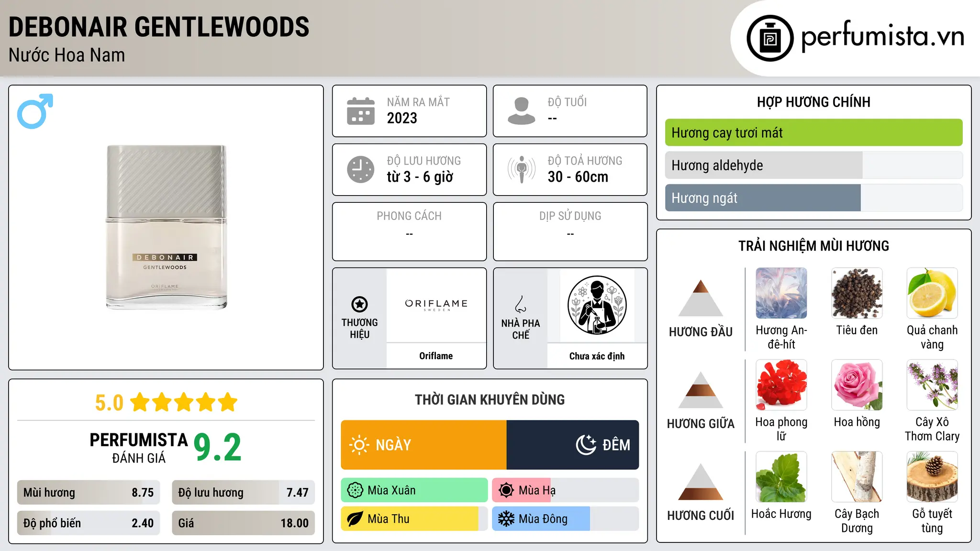The height and width of the screenshot is (551, 980).
Task: Click the Hoa phong lữ geranium thumbnail
Action: tap(781, 385)
